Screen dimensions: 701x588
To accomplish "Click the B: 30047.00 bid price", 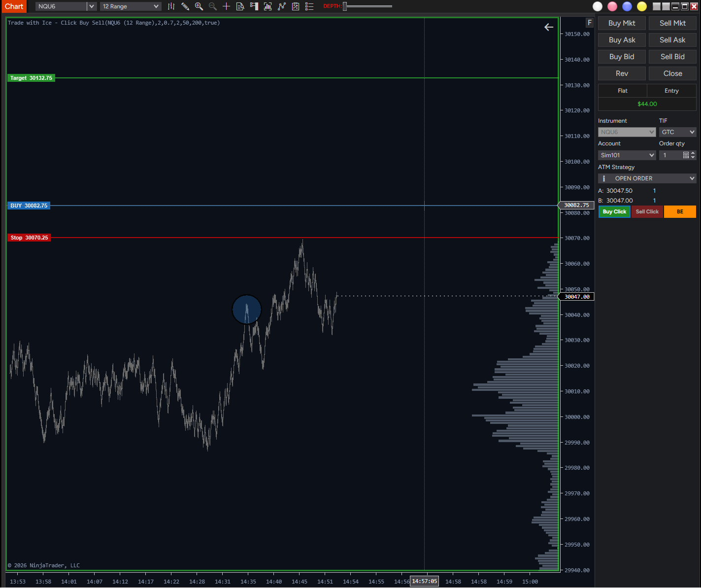I will pyautogui.click(x=615, y=201).
